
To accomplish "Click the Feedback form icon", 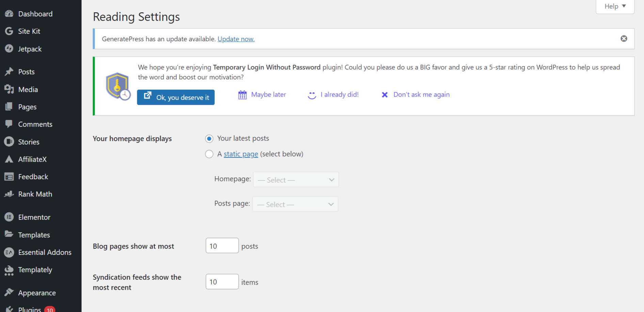I will coord(9,176).
